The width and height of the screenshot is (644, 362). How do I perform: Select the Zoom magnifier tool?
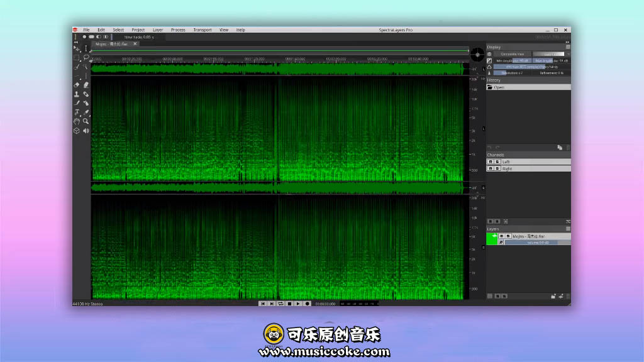tap(86, 121)
